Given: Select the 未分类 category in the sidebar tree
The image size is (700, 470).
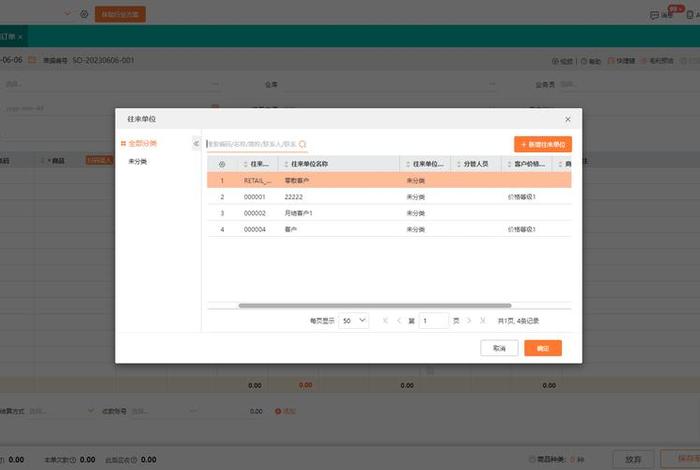Looking at the screenshot, I should click(138, 162).
